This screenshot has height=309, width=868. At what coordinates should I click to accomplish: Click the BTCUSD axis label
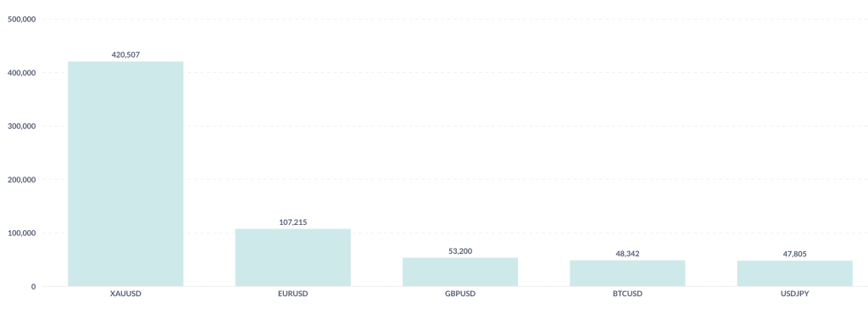click(x=627, y=294)
